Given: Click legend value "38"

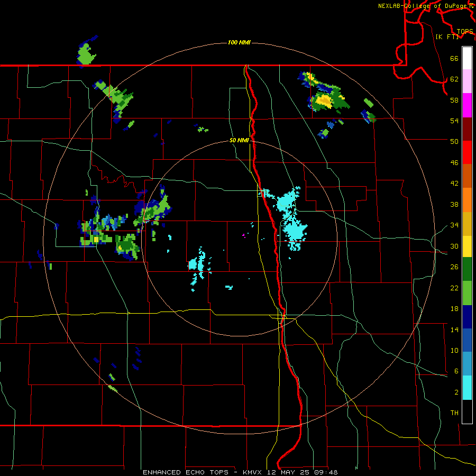Looking at the screenshot, I should pyautogui.click(x=454, y=204).
